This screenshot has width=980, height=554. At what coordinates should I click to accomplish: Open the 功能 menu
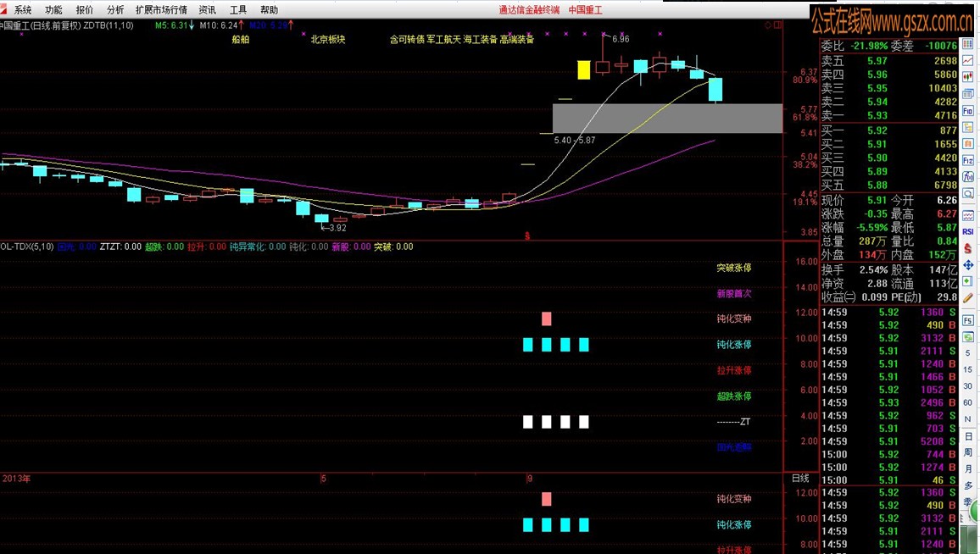click(53, 10)
